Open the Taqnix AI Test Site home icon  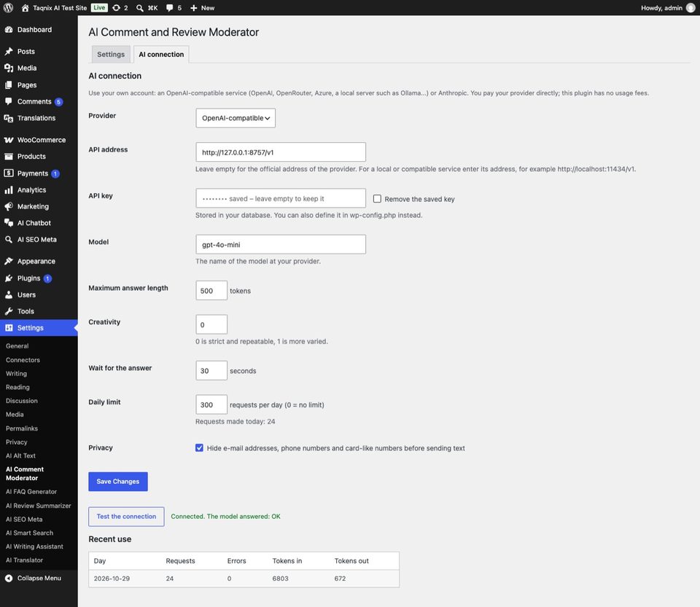point(25,7)
